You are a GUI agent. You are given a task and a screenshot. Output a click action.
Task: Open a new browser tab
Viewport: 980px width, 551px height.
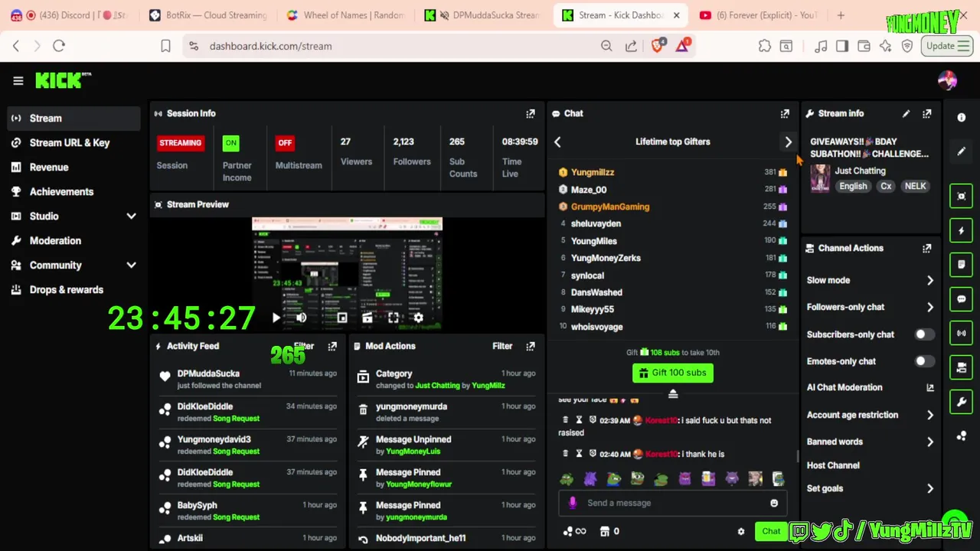pos(841,15)
